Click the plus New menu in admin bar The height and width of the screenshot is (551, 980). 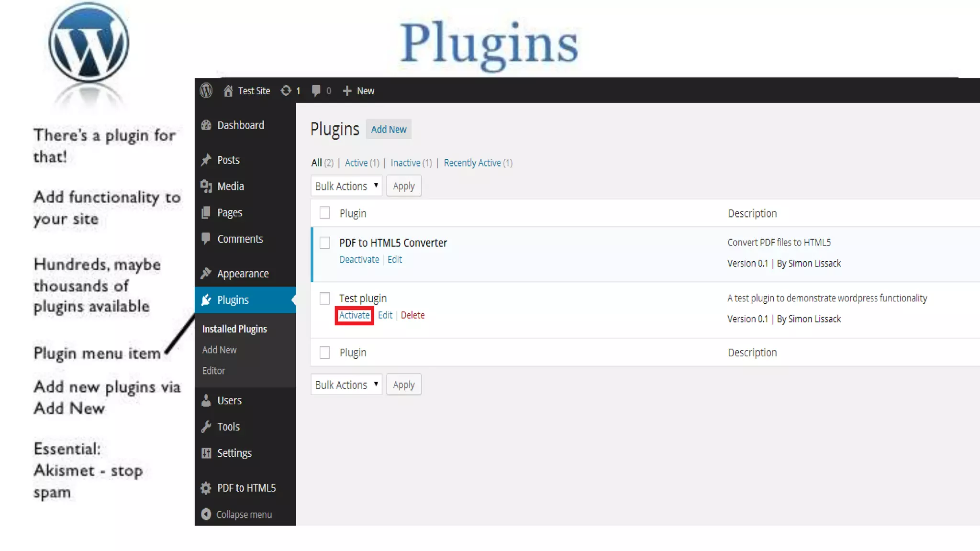(359, 90)
